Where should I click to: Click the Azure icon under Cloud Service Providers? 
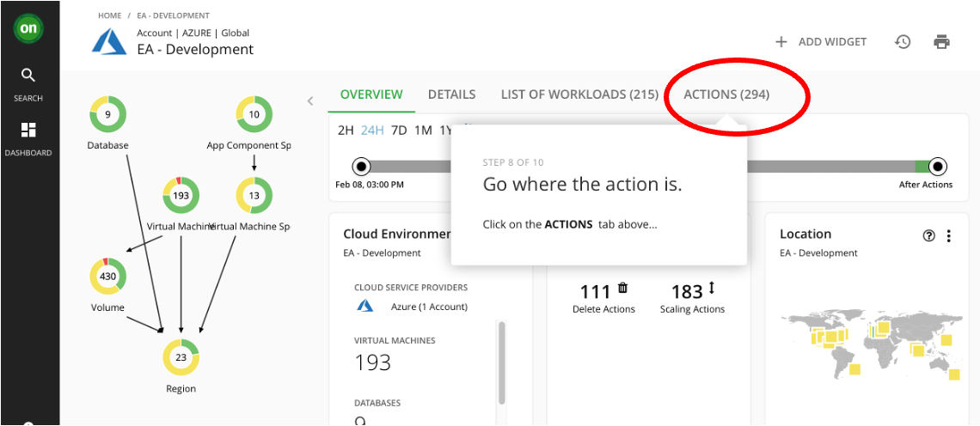pyautogui.click(x=365, y=306)
